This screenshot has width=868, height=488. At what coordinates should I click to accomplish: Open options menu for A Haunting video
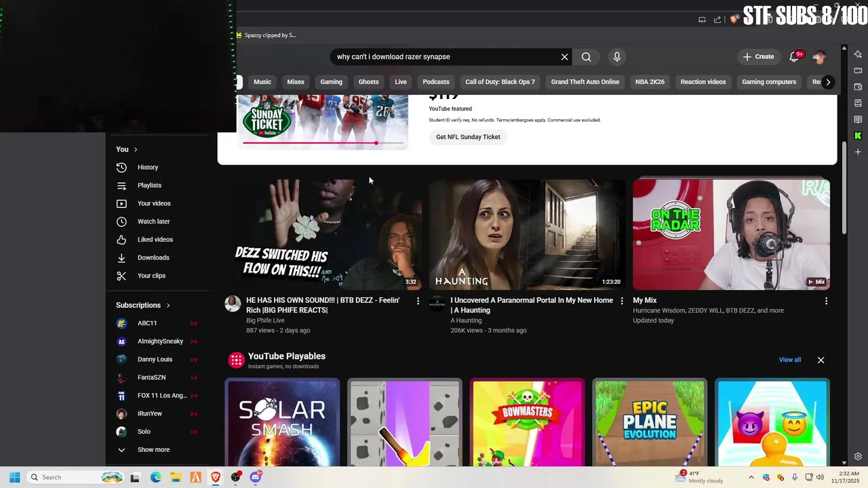pyautogui.click(x=622, y=301)
